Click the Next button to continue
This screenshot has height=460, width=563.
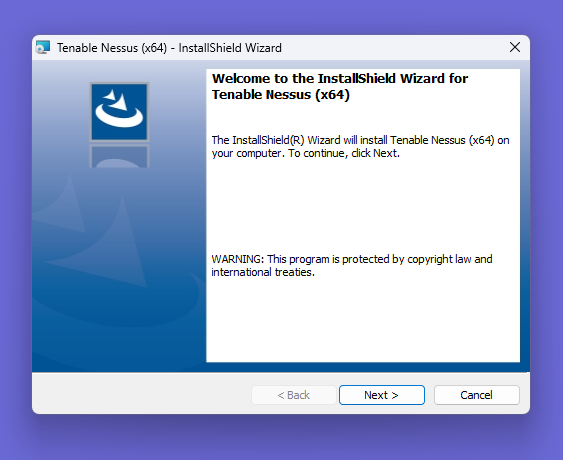tap(382, 395)
